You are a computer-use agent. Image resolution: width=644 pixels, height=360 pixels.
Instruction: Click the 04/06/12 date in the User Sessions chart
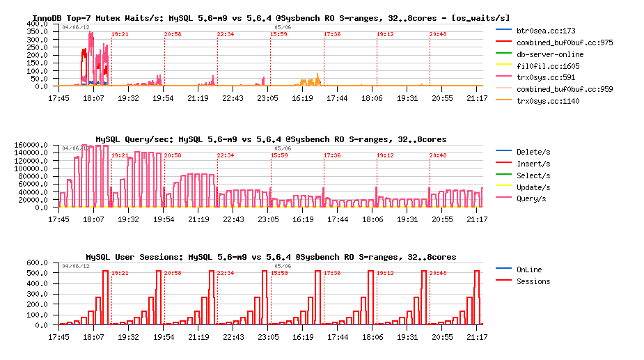pos(76,266)
